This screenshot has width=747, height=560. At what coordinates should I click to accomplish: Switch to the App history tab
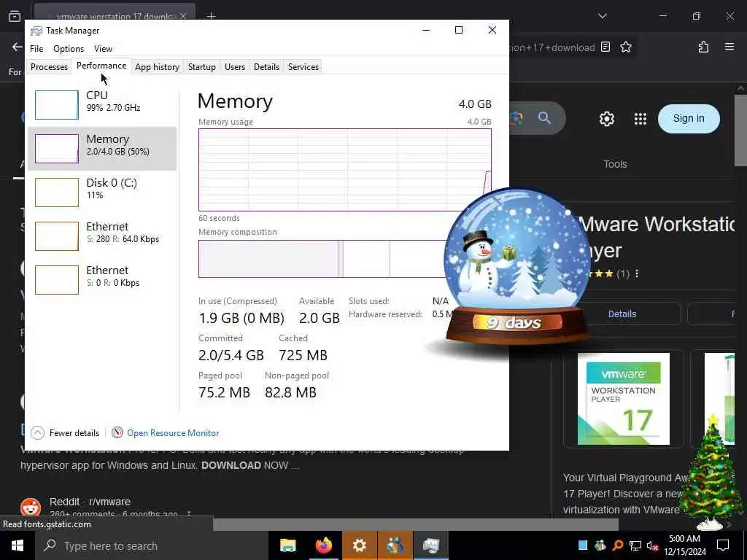pyautogui.click(x=157, y=66)
